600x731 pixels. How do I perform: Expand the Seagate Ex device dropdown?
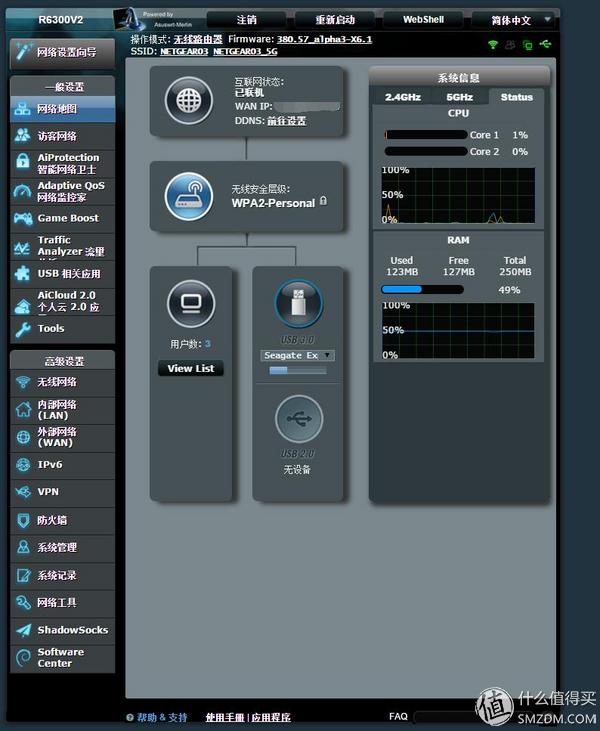pyautogui.click(x=297, y=355)
